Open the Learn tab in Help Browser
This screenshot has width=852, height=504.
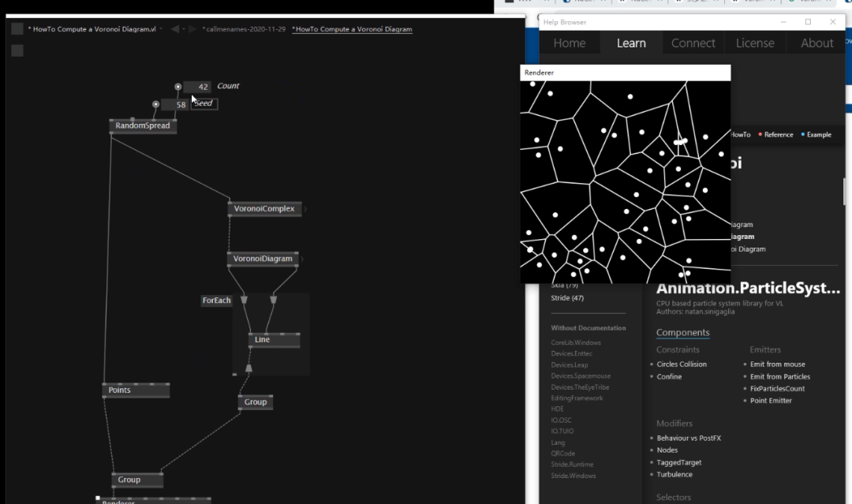pyautogui.click(x=631, y=43)
